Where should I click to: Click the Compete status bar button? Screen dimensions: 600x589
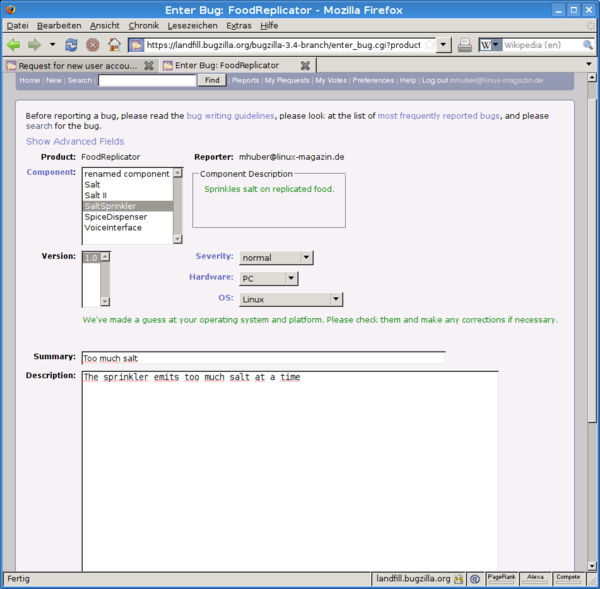click(568, 579)
